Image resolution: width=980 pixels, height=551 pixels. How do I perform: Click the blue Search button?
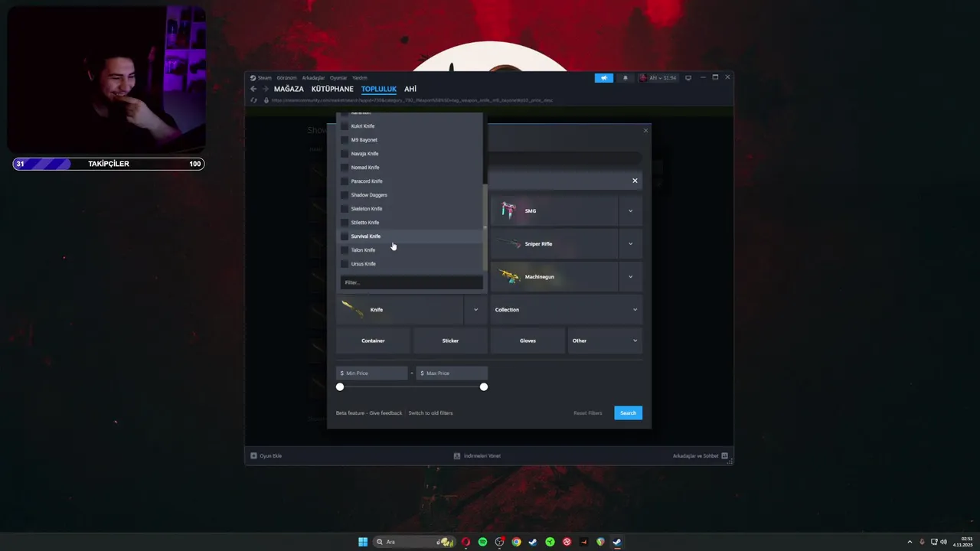click(x=628, y=412)
